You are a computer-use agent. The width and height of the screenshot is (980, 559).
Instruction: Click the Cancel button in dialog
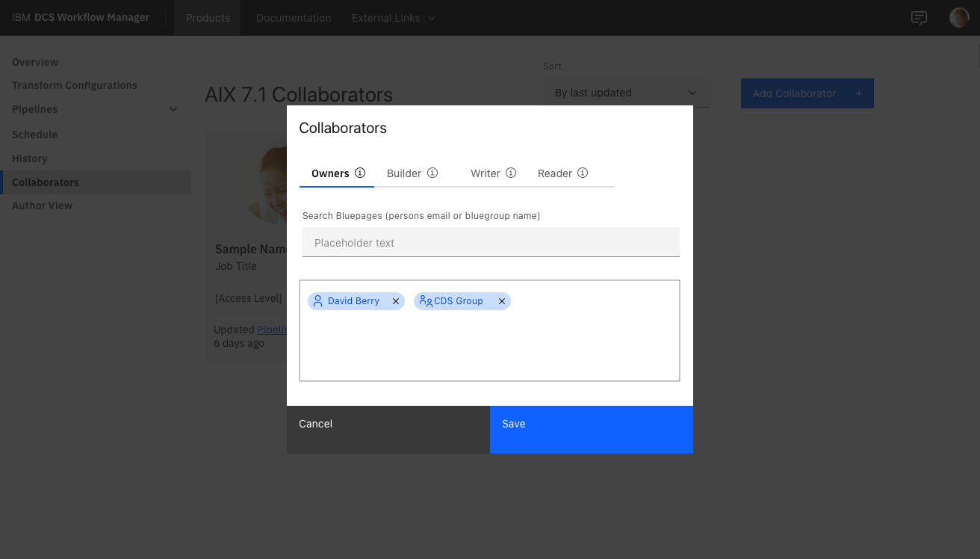(x=388, y=430)
